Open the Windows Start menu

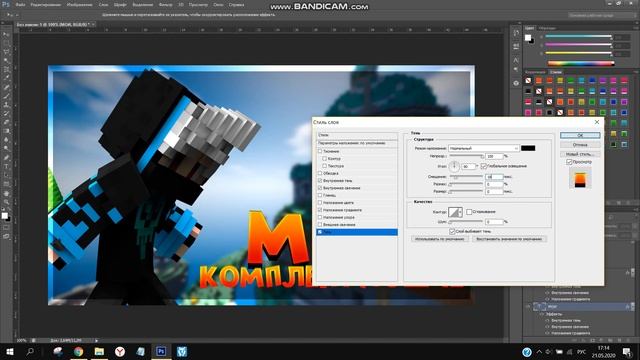tap(9, 351)
